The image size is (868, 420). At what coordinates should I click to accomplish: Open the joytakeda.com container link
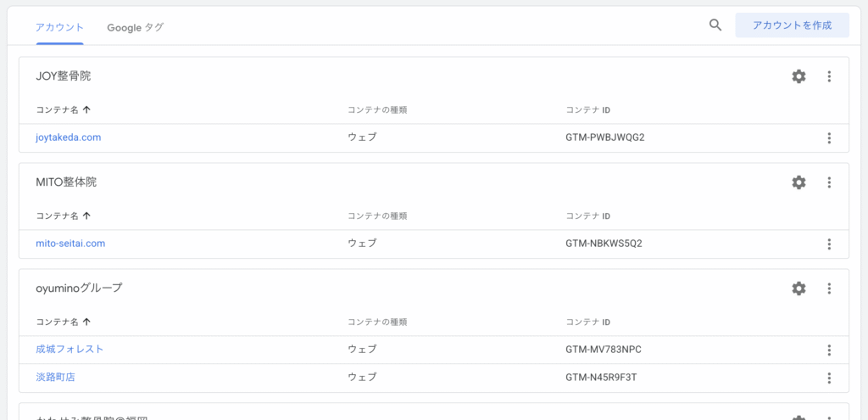(x=69, y=137)
